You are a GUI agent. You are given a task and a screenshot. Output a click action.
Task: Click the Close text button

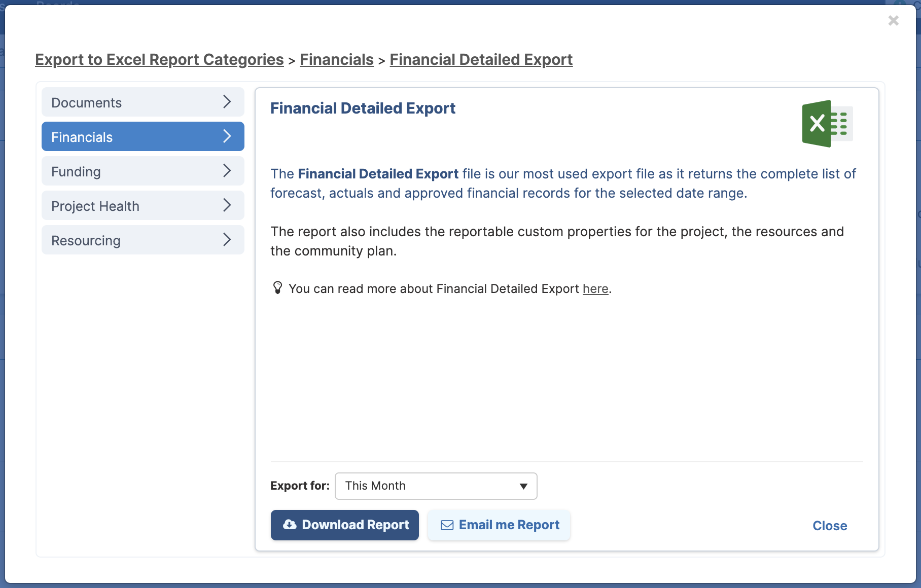[x=830, y=526]
